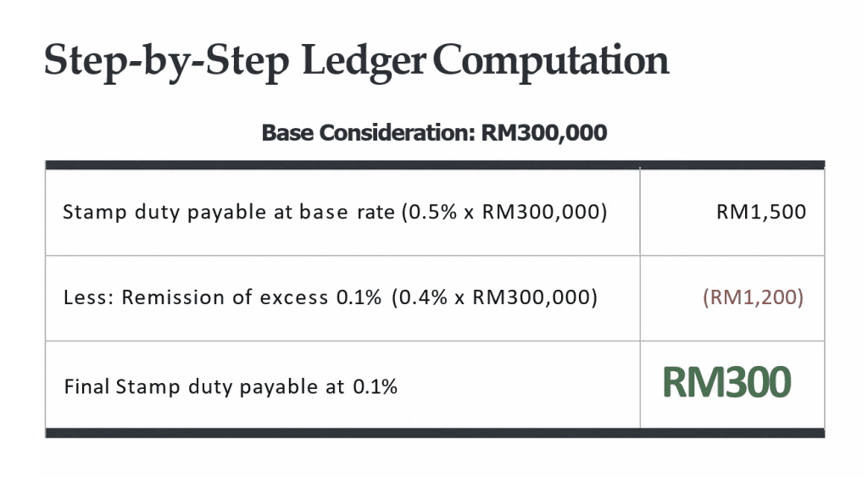Click the thick top border of the table

click(434, 164)
